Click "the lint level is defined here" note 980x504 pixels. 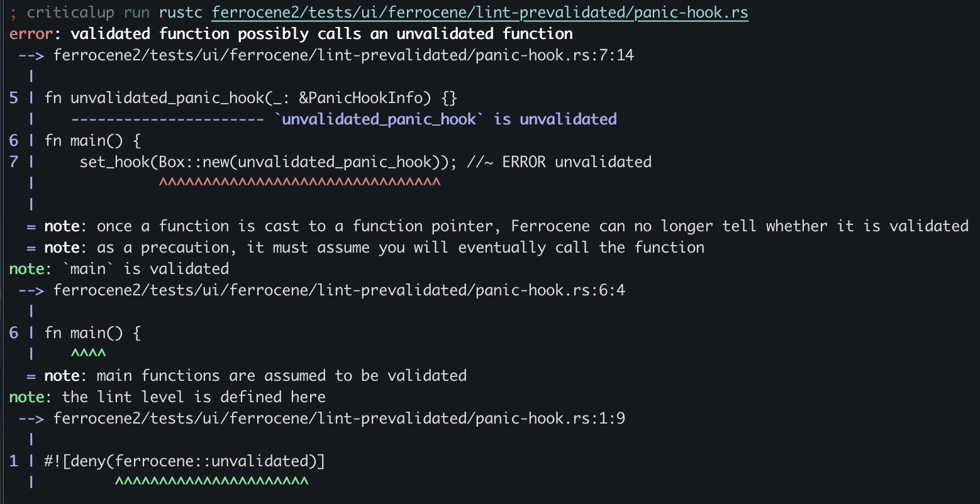pyautogui.click(x=193, y=397)
